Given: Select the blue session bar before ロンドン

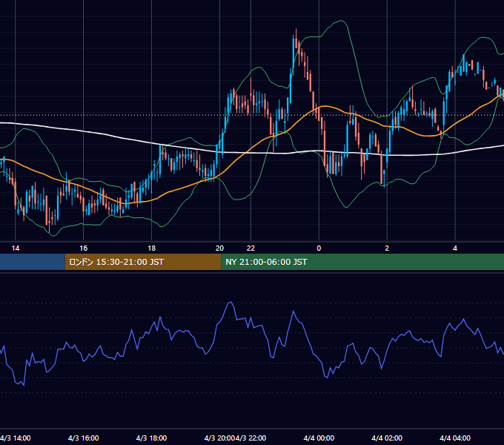Looking at the screenshot, I should (x=32, y=262).
